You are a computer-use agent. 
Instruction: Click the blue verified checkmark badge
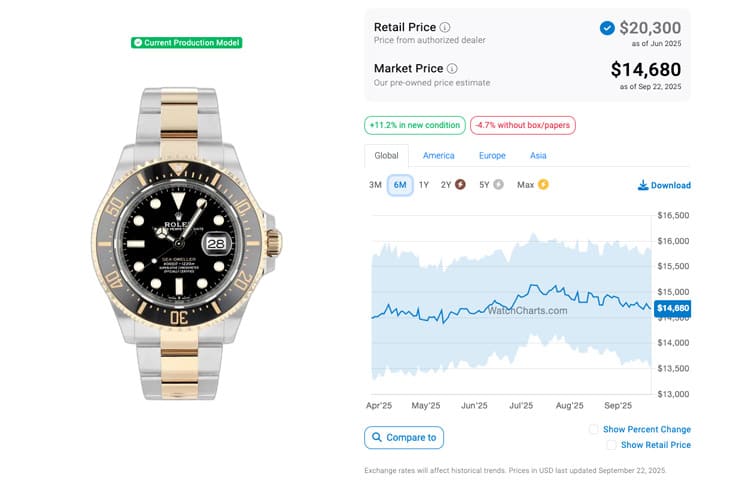click(x=607, y=28)
